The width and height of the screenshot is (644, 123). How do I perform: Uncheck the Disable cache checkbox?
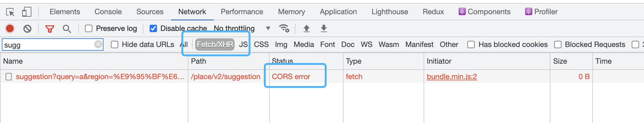(153, 28)
